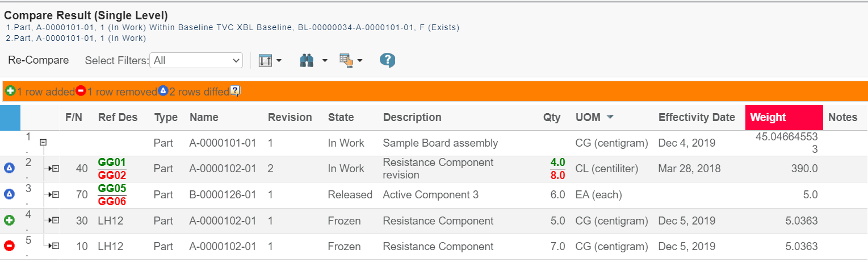Collapse the root row 1 tree node
Viewport: 868px width, 262px height.
[x=43, y=143]
